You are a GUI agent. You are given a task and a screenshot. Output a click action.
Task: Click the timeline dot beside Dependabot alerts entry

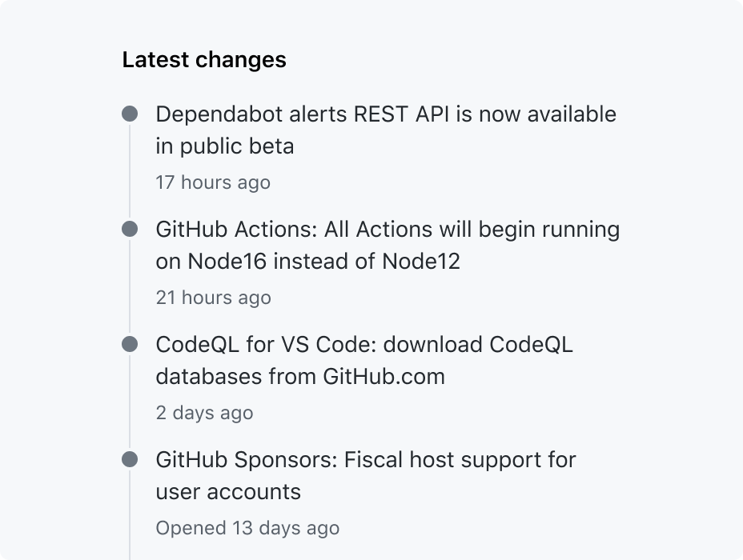(x=130, y=114)
